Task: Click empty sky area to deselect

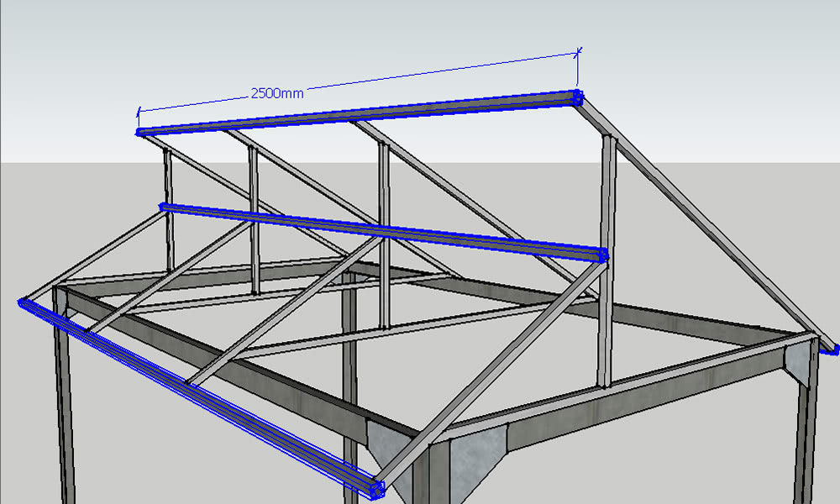Action: [x=714, y=50]
